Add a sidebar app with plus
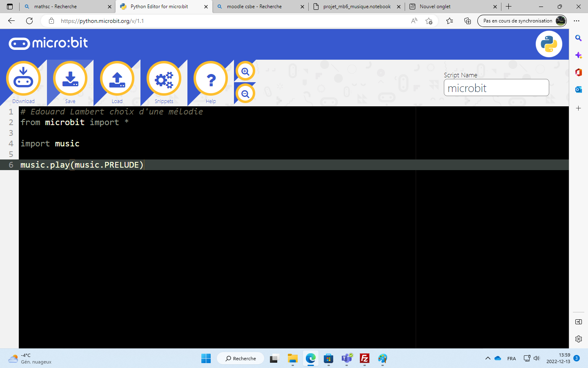This screenshot has height=368, width=588. pos(579,108)
